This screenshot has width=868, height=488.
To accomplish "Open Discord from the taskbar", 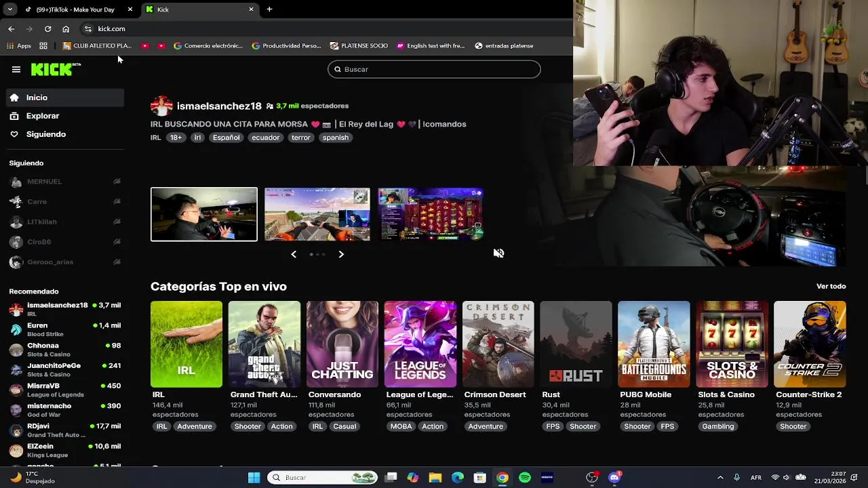I will [x=615, y=478].
